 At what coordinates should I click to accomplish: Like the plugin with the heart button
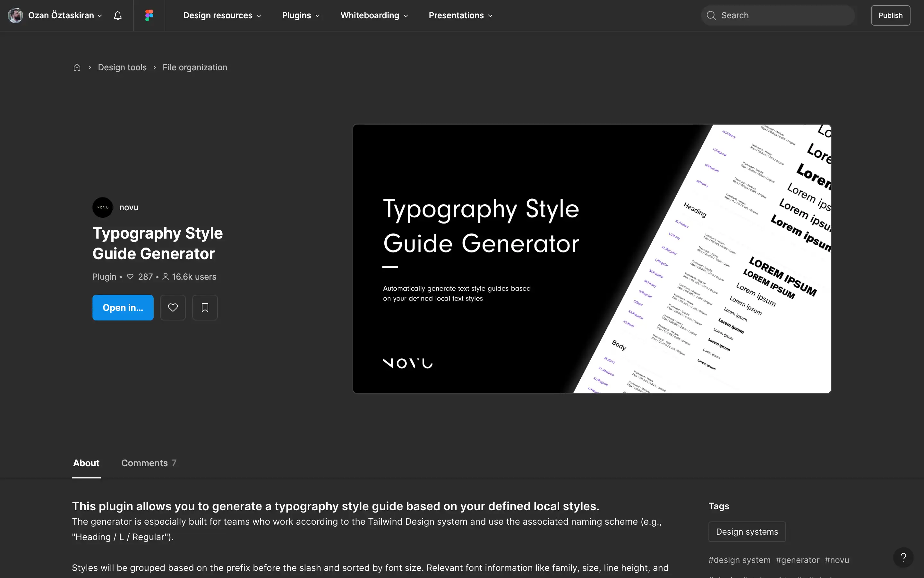click(x=173, y=307)
